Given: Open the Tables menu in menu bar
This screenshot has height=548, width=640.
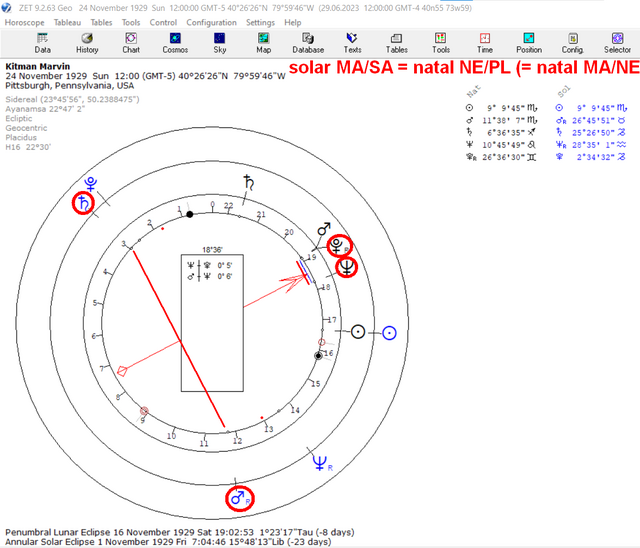Looking at the screenshot, I should (x=101, y=22).
